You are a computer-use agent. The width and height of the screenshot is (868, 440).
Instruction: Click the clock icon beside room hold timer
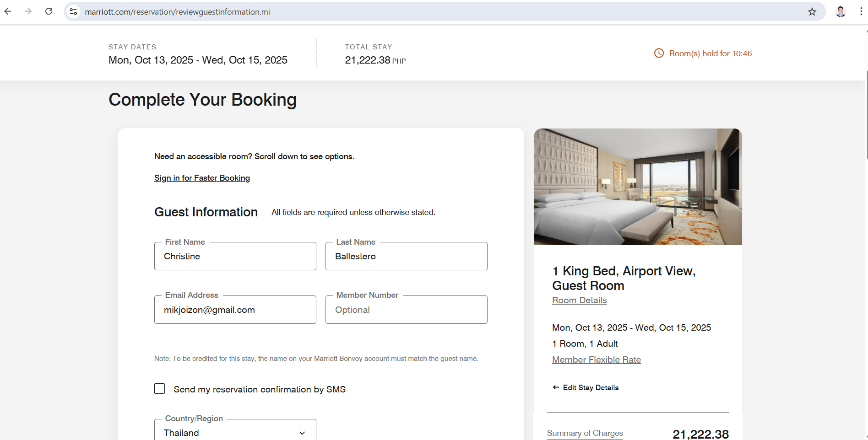click(x=659, y=53)
